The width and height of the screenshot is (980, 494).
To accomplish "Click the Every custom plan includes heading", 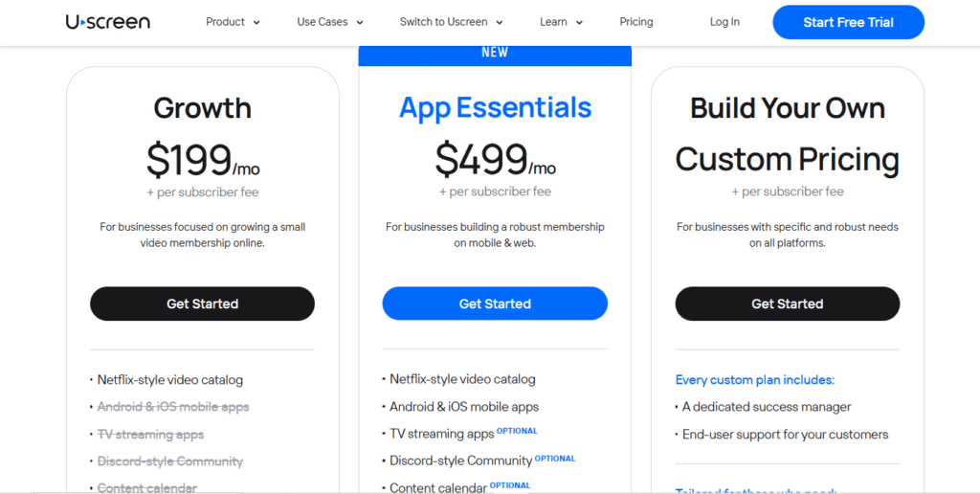I will click(755, 379).
